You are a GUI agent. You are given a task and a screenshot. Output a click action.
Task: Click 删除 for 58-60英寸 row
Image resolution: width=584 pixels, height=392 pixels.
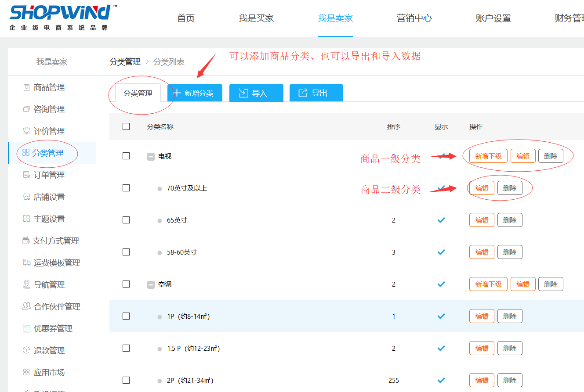(510, 252)
